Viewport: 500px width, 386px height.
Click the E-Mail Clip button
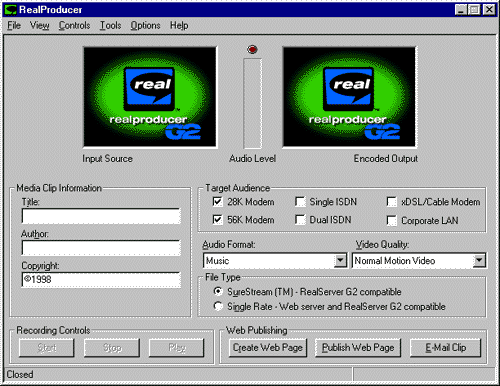[x=446, y=348]
